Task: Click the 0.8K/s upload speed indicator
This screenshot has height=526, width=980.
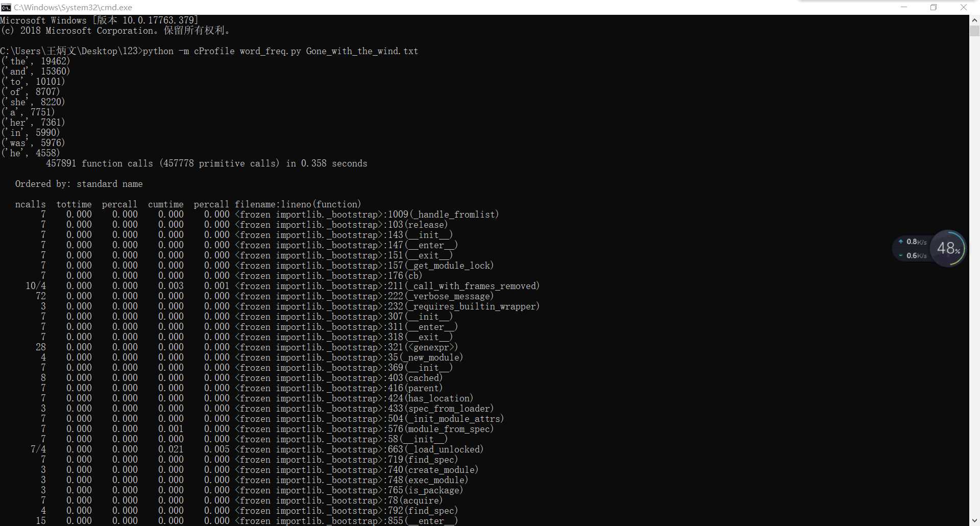Action: tap(913, 242)
